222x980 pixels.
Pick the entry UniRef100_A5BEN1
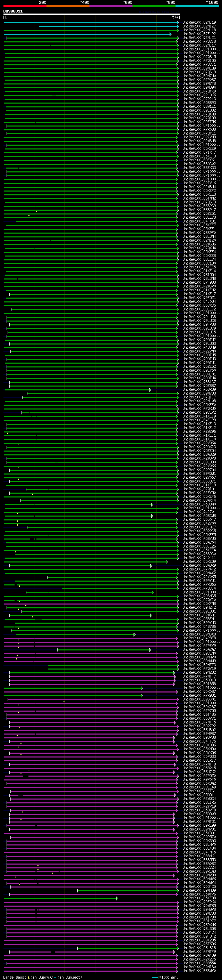pos(199,618)
